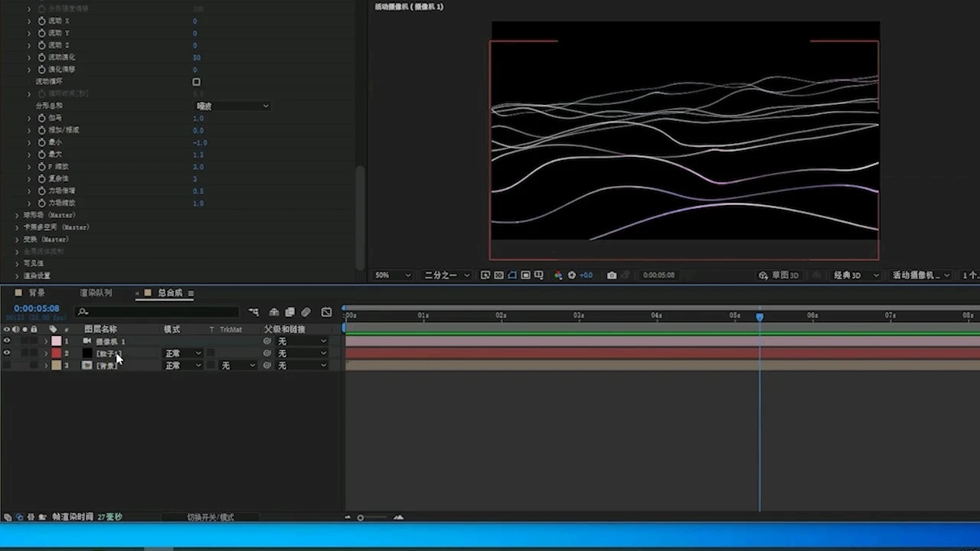This screenshot has height=551, width=980.
Task: Toggle stopwatch for 最小 property
Action: coord(41,142)
